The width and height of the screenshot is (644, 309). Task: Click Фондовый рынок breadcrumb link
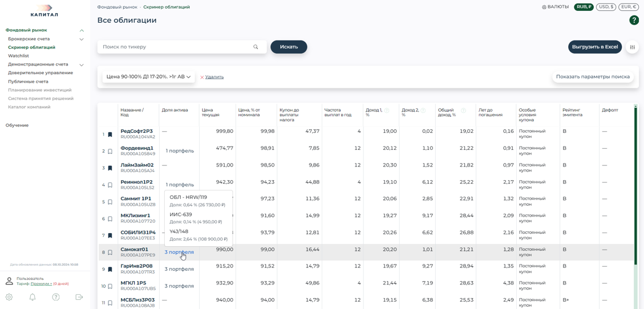pos(118,7)
